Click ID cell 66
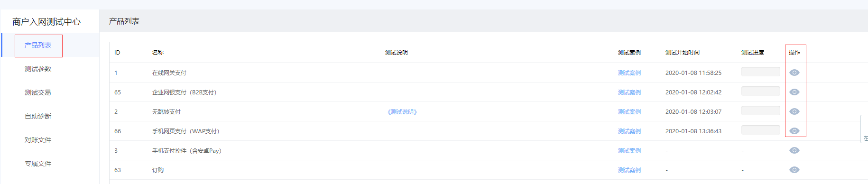 [118, 131]
